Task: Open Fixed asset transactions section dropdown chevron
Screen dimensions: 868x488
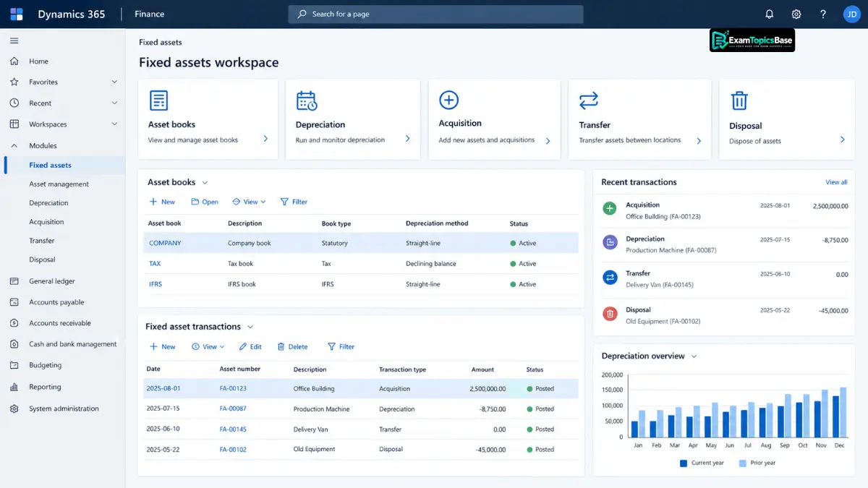Action: [x=250, y=327]
